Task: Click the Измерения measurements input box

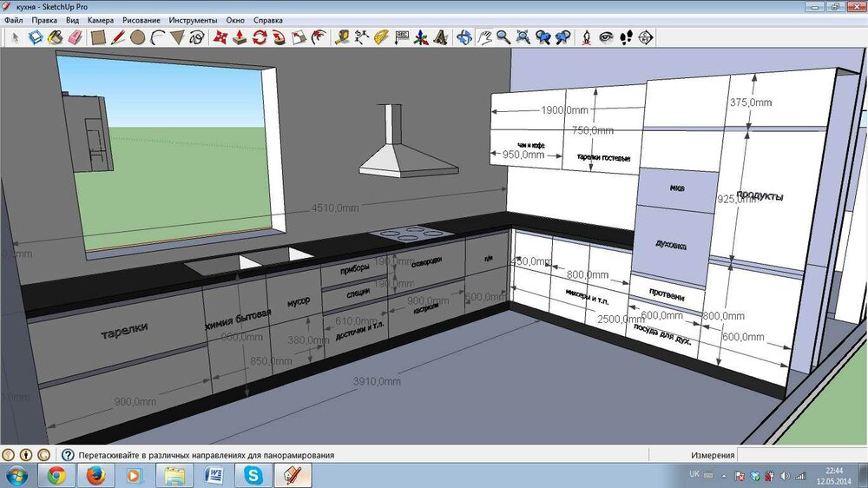Action: click(x=800, y=455)
